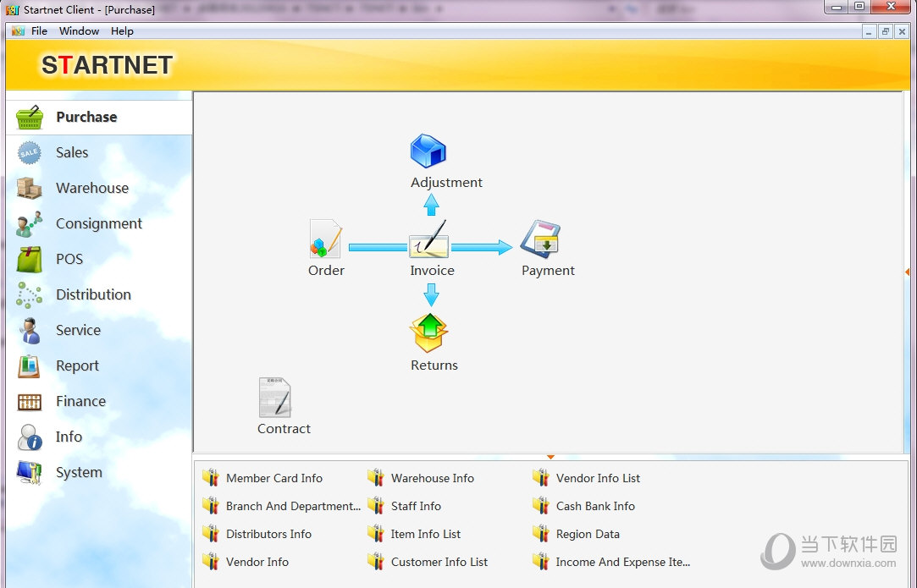Select the Warehouse boxes icon
The image size is (917, 588).
[30, 188]
